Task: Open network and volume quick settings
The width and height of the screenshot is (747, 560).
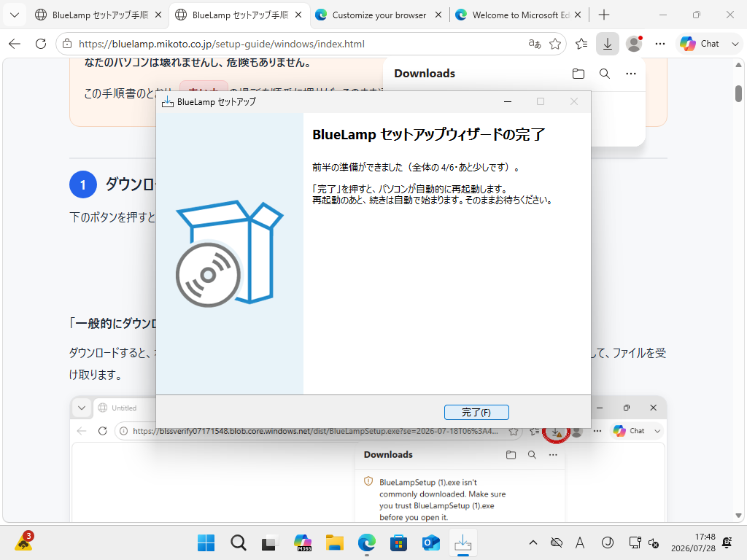Action: pyautogui.click(x=644, y=542)
